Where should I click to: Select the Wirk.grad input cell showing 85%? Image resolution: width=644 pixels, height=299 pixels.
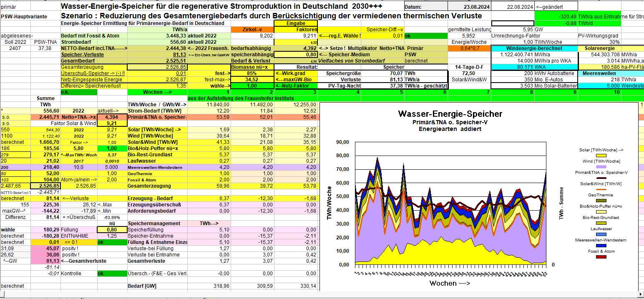[252, 73]
